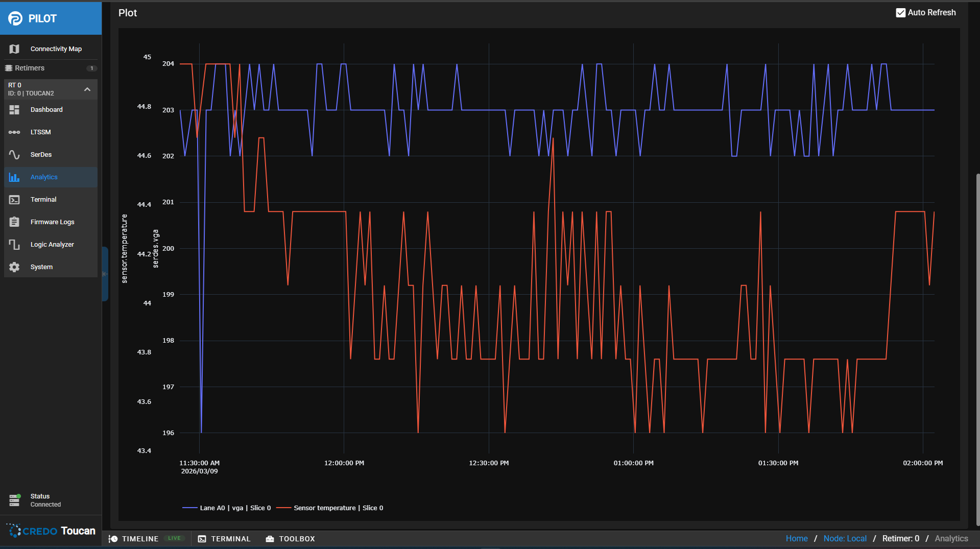Open the Dashboard grid icon
Screen dimensions: 980x549
tap(14, 110)
